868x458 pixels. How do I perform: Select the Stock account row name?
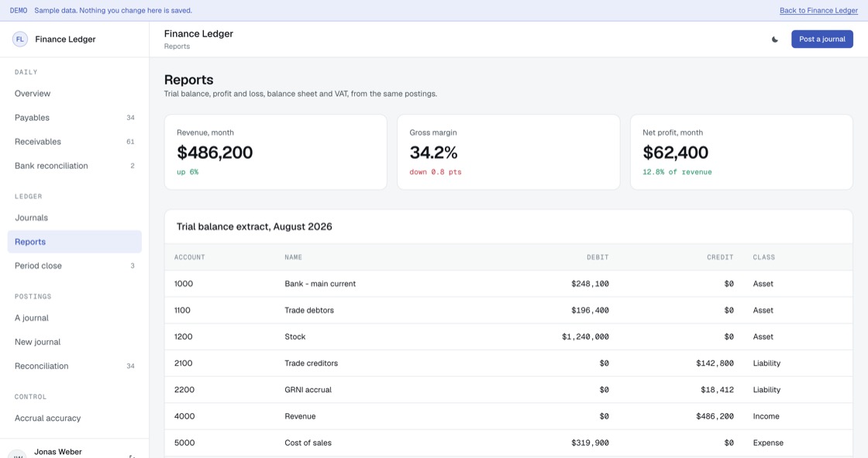[295, 336]
